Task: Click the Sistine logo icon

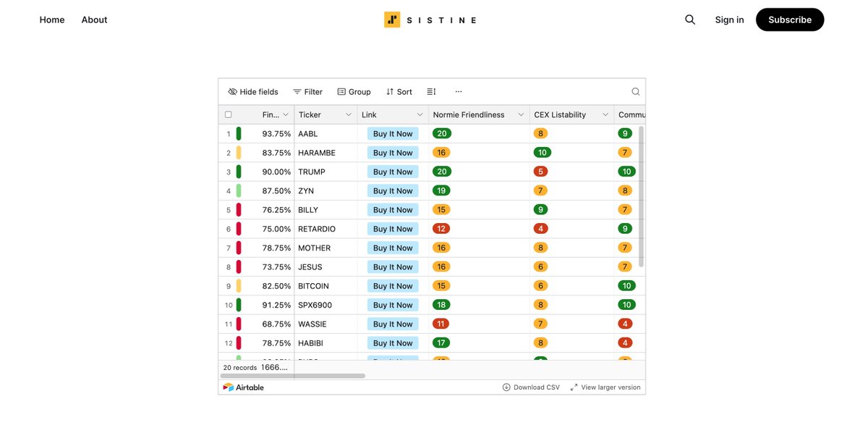Action: (x=392, y=20)
